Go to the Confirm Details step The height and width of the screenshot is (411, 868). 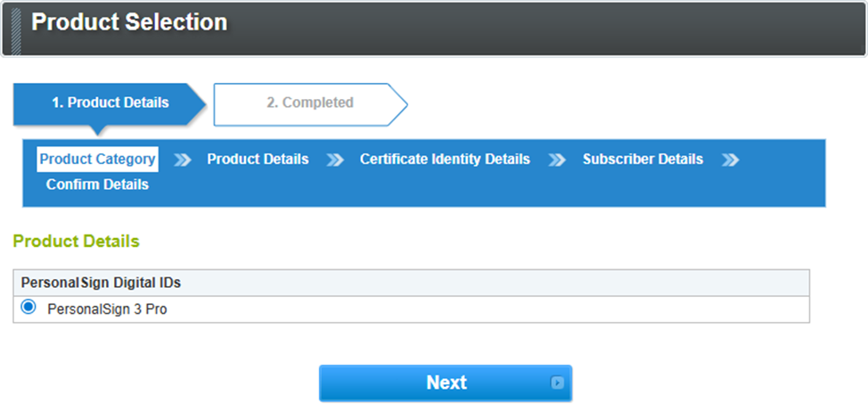[x=97, y=185]
